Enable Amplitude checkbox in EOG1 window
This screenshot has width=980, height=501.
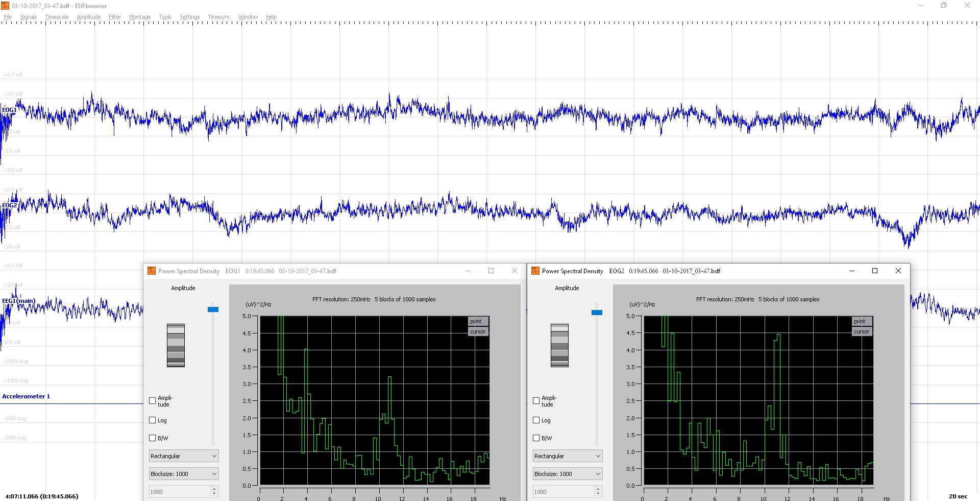152,401
